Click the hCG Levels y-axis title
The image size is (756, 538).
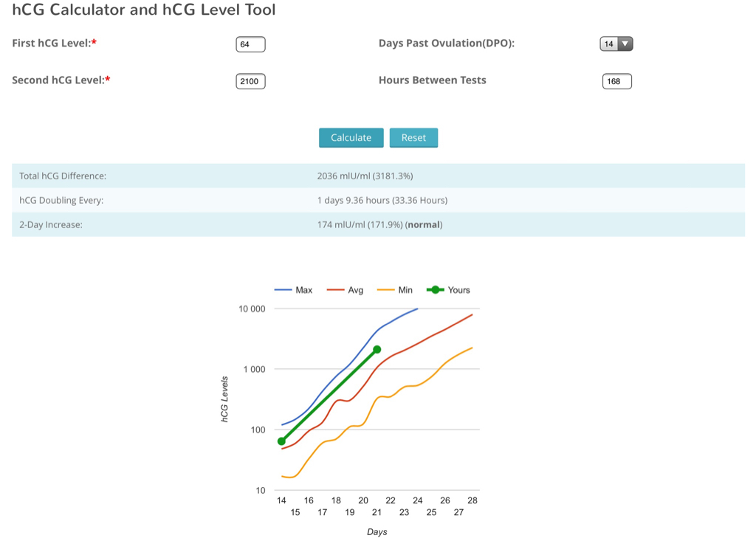point(224,399)
